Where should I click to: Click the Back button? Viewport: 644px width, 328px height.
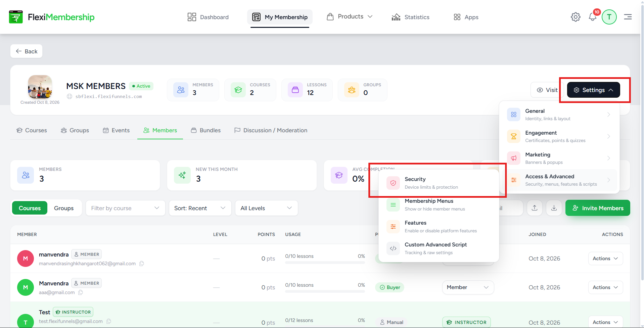click(27, 51)
